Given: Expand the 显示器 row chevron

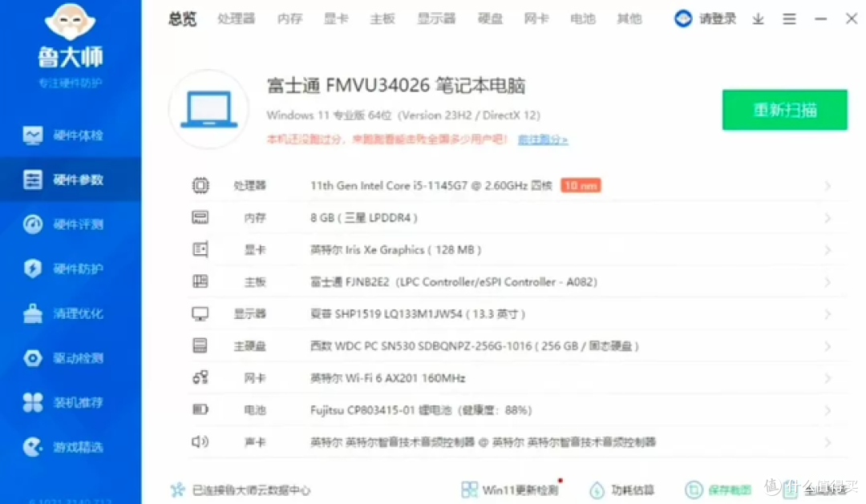Looking at the screenshot, I should pyautogui.click(x=828, y=314).
